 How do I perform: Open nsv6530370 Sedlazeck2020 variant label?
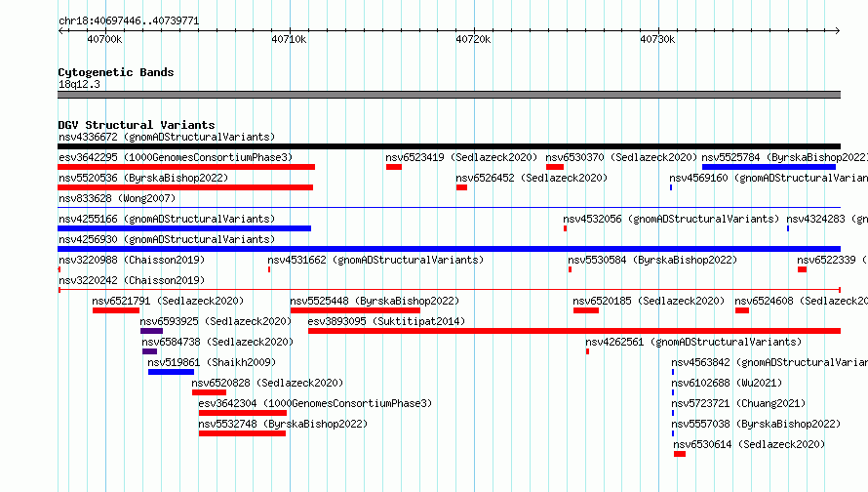621,157
